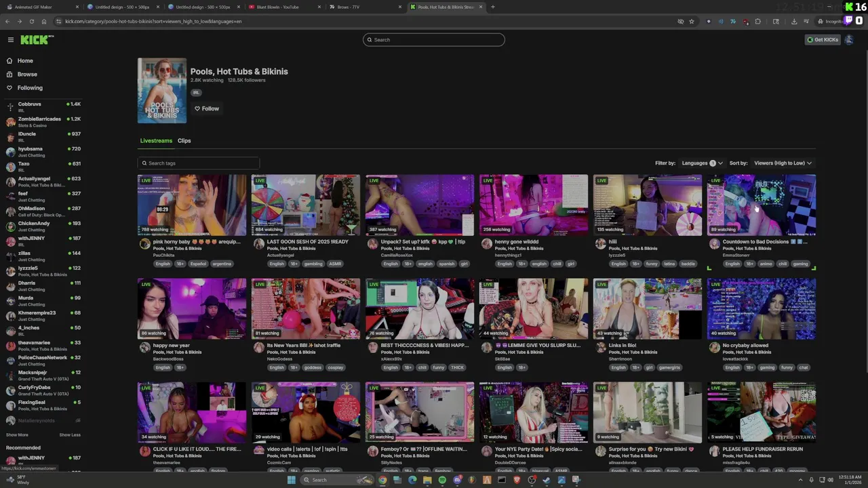Click the 'THICK' tag chip
This screenshot has width=868, height=488.
(x=457, y=368)
